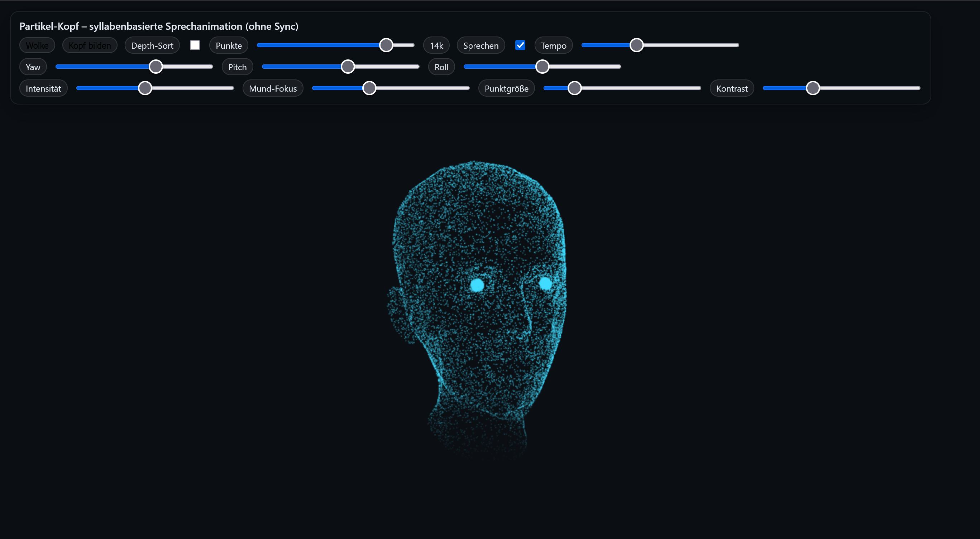The width and height of the screenshot is (980, 539).
Task: Click the particle head's ear
Action: coord(400,314)
